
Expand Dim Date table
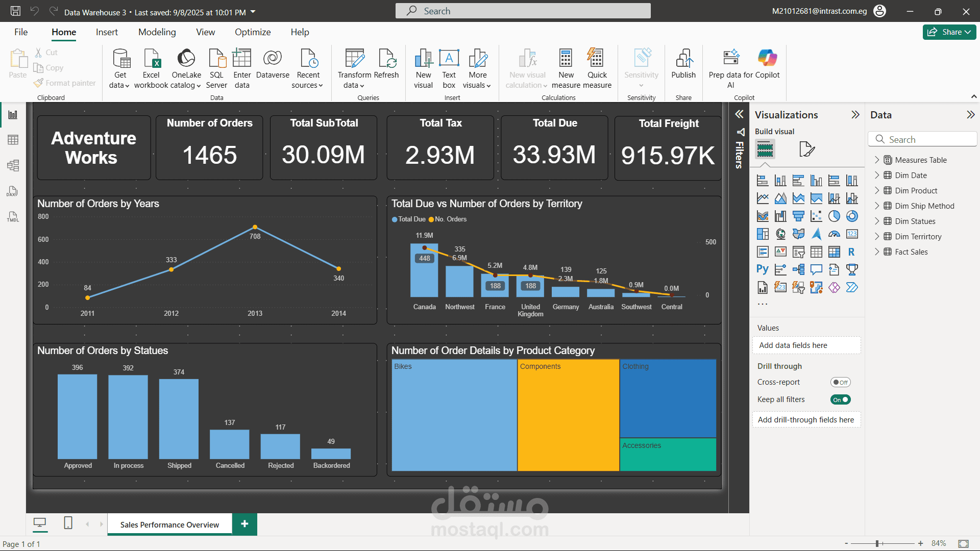[877, 175]
